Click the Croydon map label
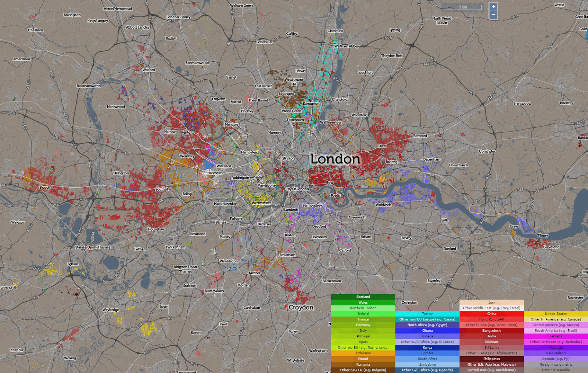The width and height of the screenshot is (588, 373). coord(301,307)
